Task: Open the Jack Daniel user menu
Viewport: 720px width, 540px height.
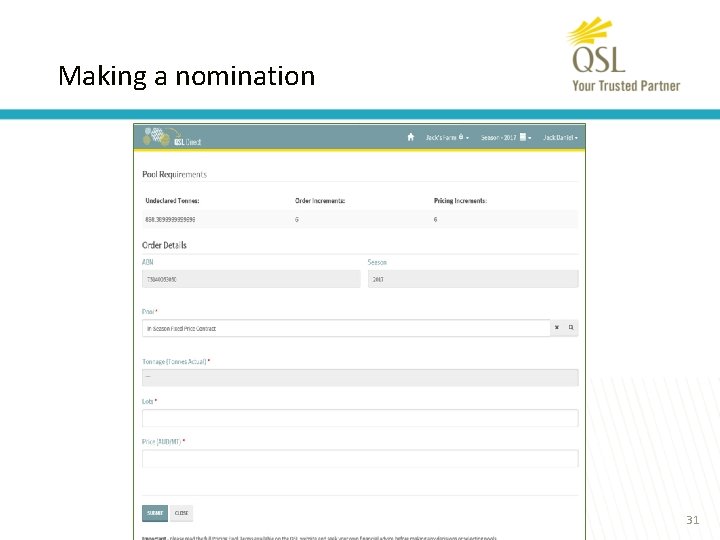Action: [x=560, y=137]
